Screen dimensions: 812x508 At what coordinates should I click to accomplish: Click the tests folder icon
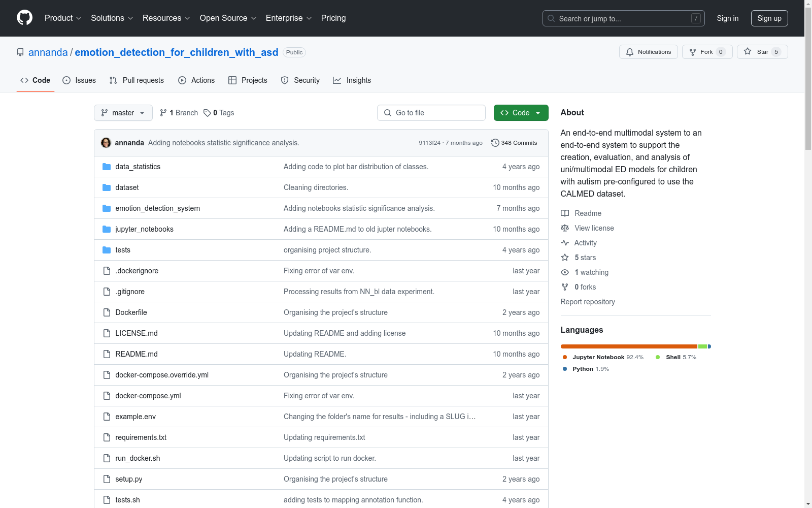[x=107, y=250]
